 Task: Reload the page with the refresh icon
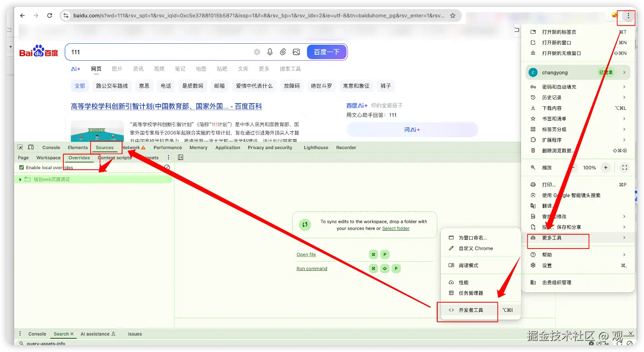tap(50, 16)
